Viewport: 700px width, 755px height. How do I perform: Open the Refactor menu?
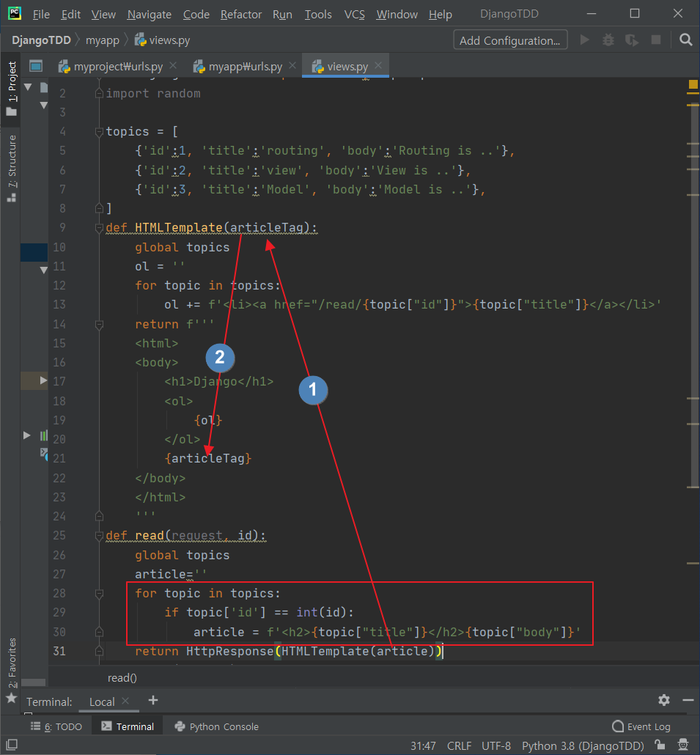241,15
